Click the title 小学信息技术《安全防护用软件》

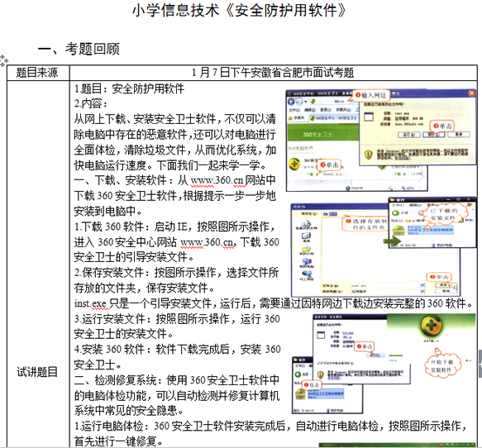coord(240,11)
